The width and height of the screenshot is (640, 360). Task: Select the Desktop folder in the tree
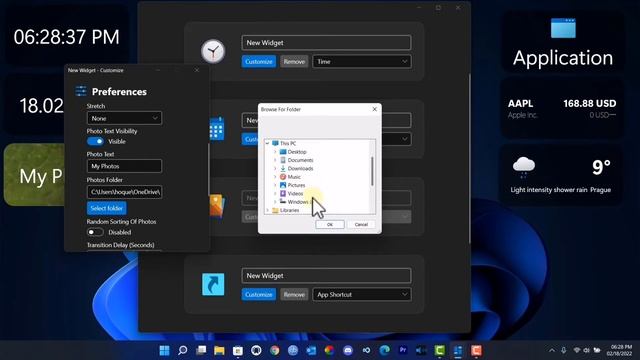tap(293, 151)
